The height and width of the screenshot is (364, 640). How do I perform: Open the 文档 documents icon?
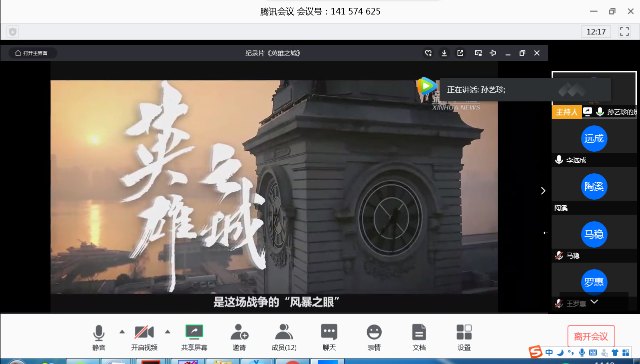coord(419,337)
